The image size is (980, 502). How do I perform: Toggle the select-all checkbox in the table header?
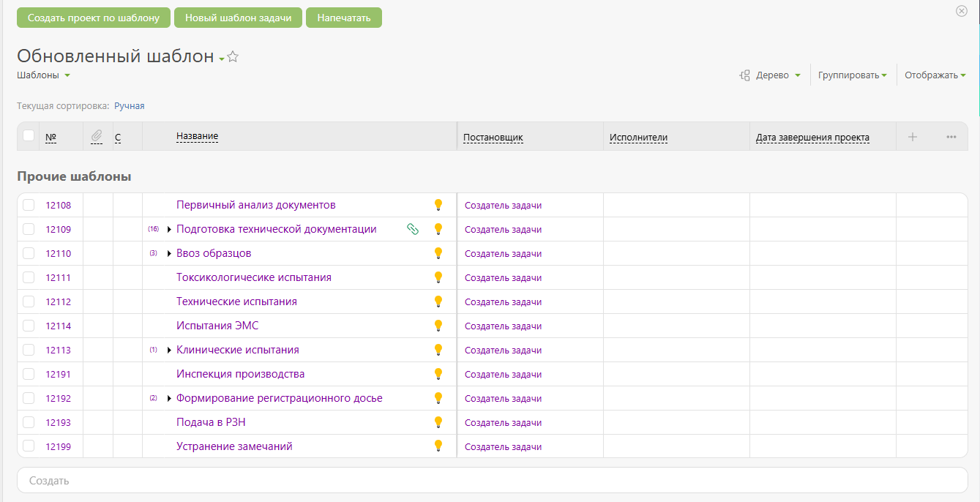coord(29,135)
